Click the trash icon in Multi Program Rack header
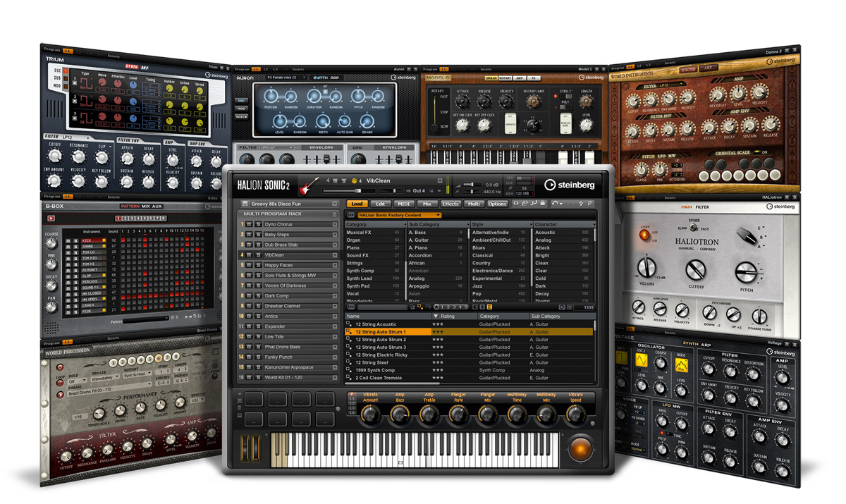The width and height of the screenshot is (846, 504). point(334,214)
